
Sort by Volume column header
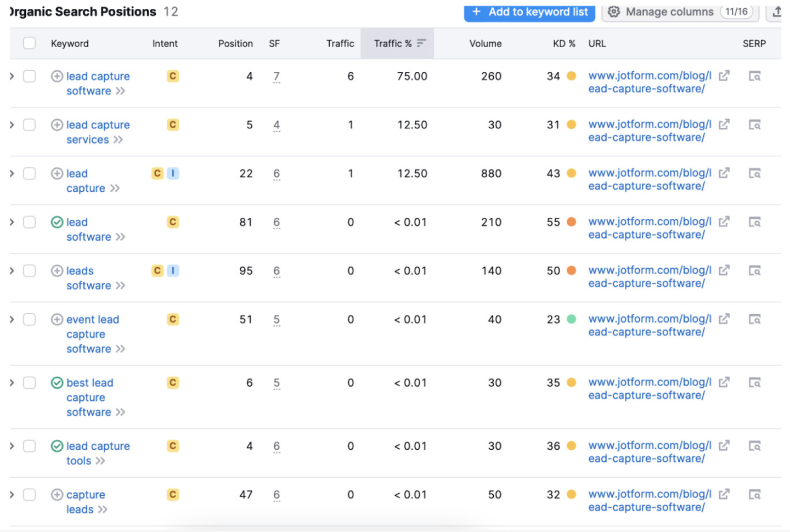[486, 43]
